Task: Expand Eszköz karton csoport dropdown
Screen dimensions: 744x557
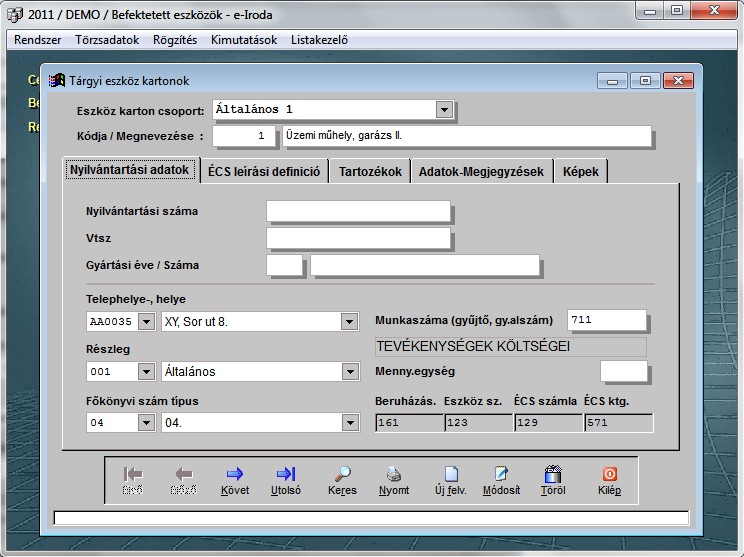Action: (444, 109)
